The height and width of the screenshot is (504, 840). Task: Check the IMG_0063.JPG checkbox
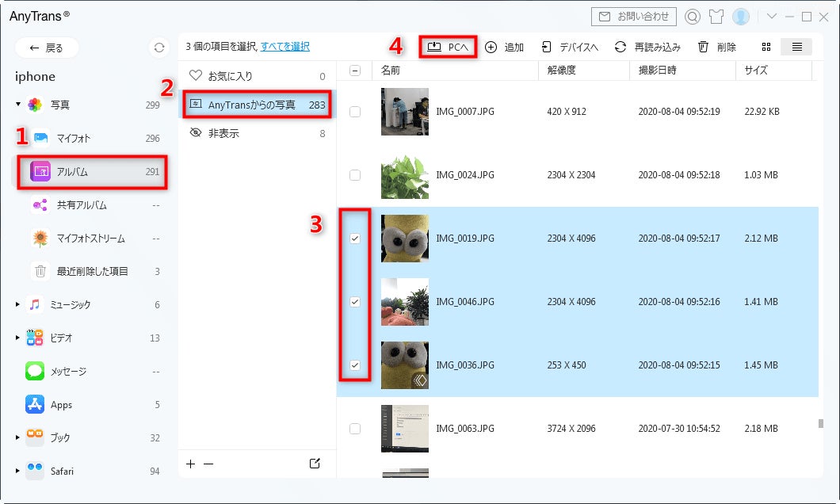[355, 429]
